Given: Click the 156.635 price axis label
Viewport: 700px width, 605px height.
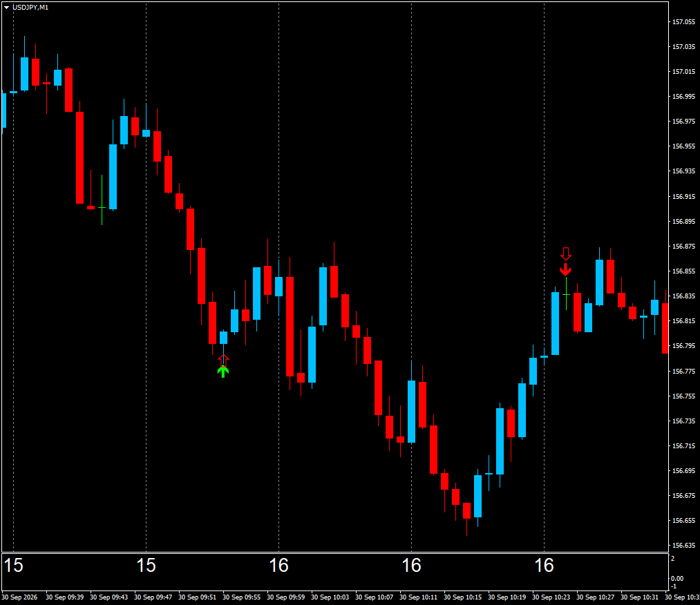Looking at the screenshot, I should 683,546.
